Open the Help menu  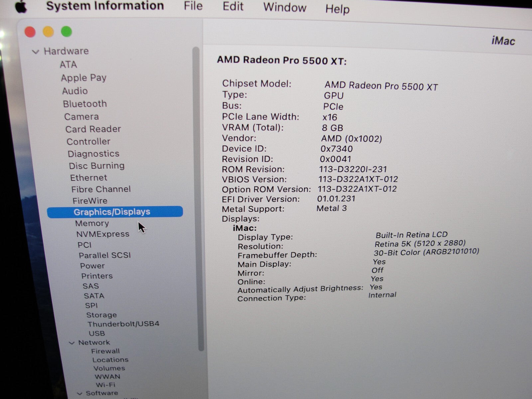[337, 9]
